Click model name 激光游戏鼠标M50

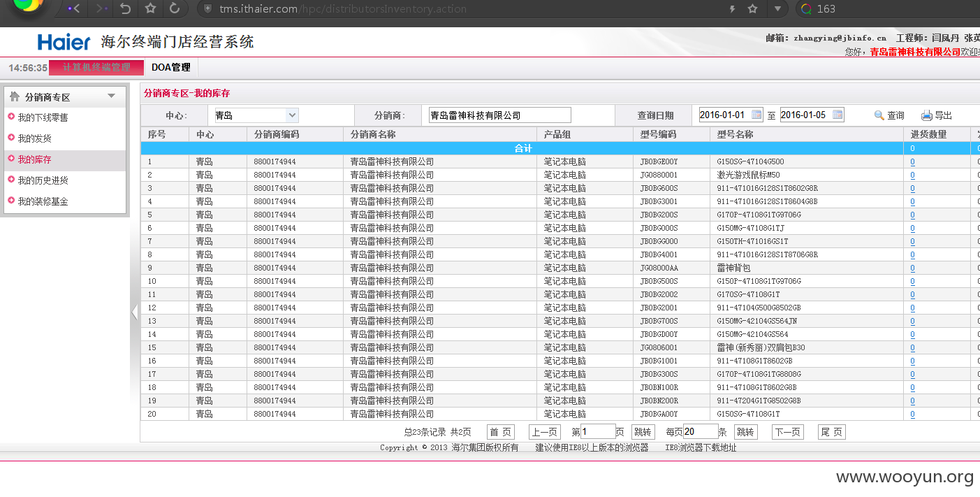click(748, 175)
